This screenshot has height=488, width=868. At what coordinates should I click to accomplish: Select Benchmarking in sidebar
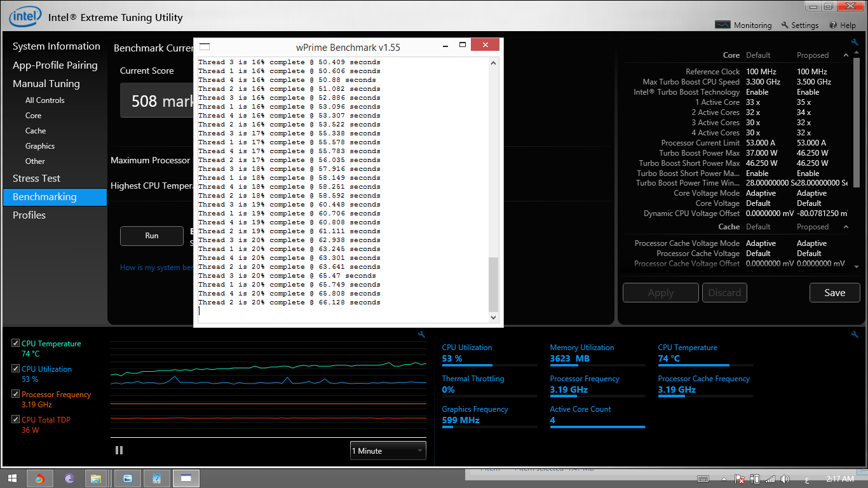[55, 197]
